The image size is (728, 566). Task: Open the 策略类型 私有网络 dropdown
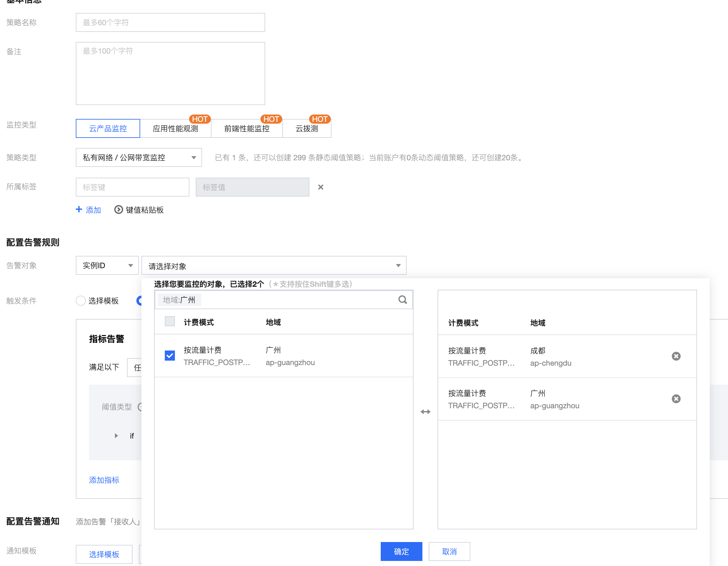point(139,157)
